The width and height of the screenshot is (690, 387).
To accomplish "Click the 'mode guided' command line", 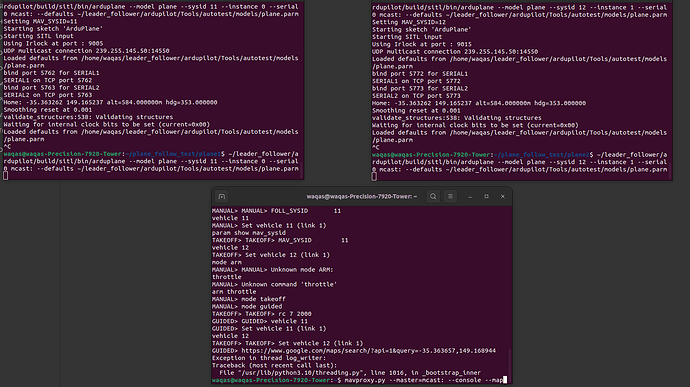I will click(261, 306).
